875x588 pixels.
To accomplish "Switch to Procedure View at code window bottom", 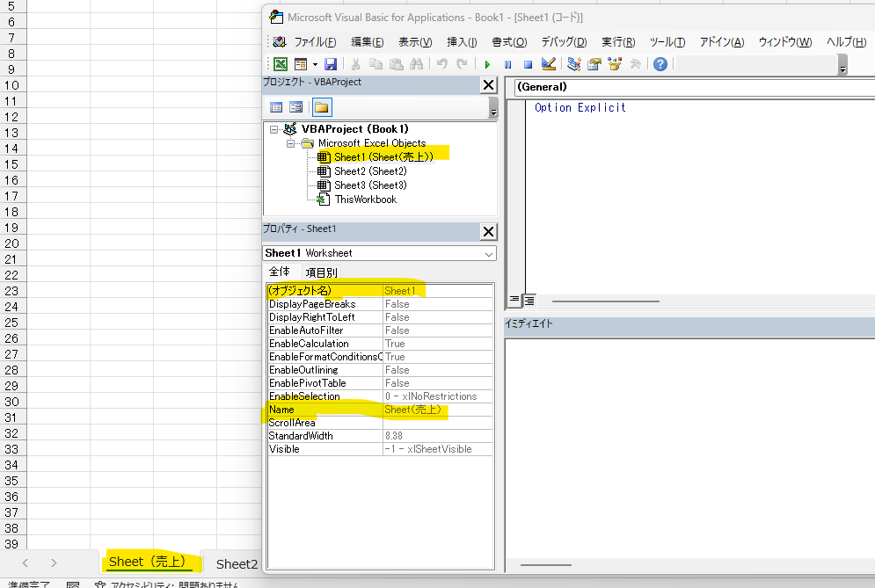I will [514, 300].
